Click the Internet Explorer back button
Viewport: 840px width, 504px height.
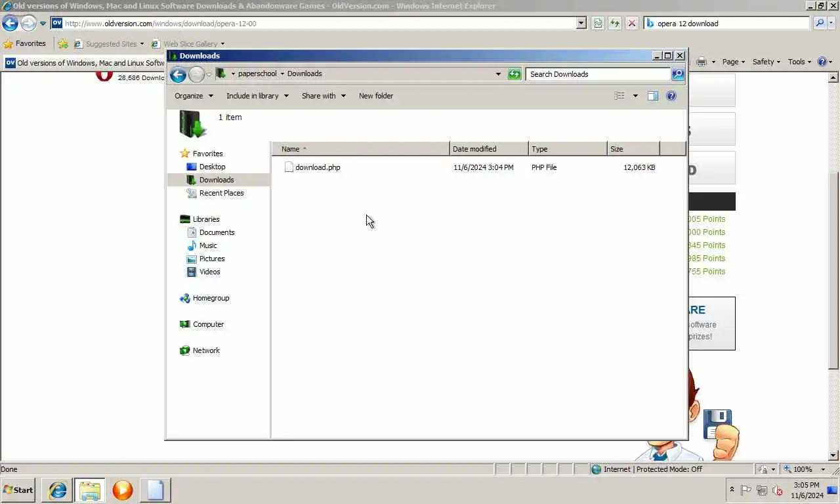click(x=10, y=23)
